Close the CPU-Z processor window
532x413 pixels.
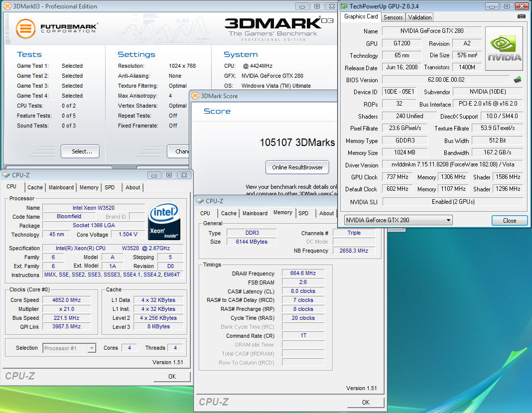pos(184,175)
